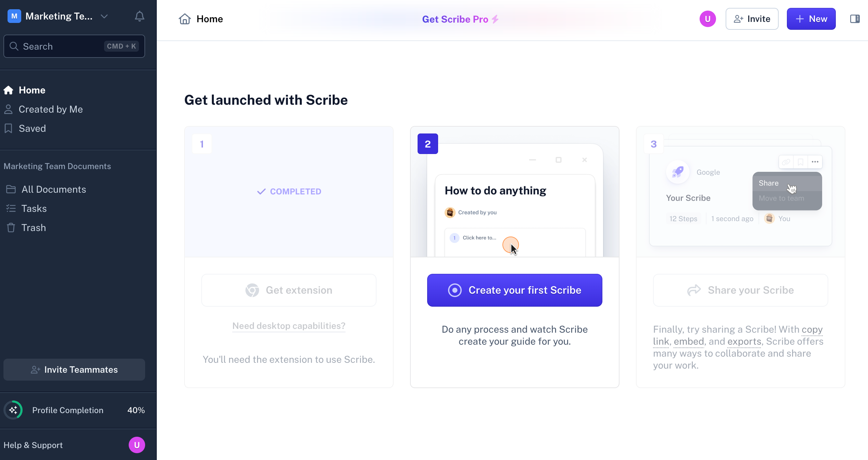This screenshot has height=460, width=868.
Task: Click "Invite" at the top right
Action: [752, 19]
